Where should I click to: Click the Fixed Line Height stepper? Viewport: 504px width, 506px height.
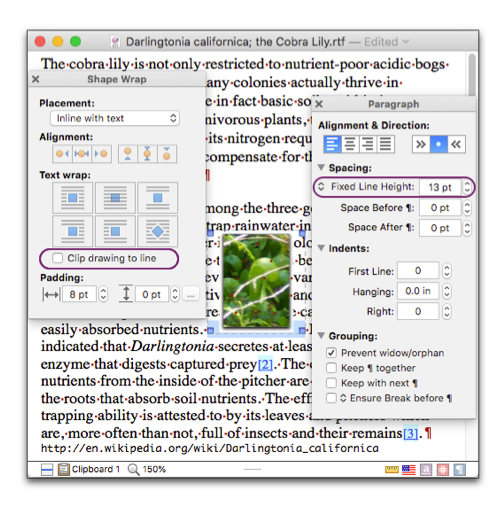(x=467, y=187)
